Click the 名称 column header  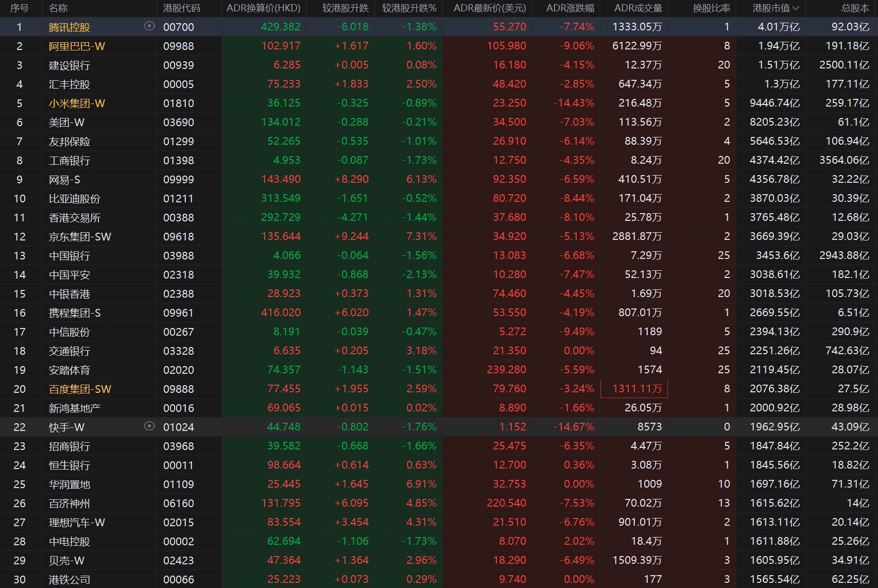(x=58, y=8)
